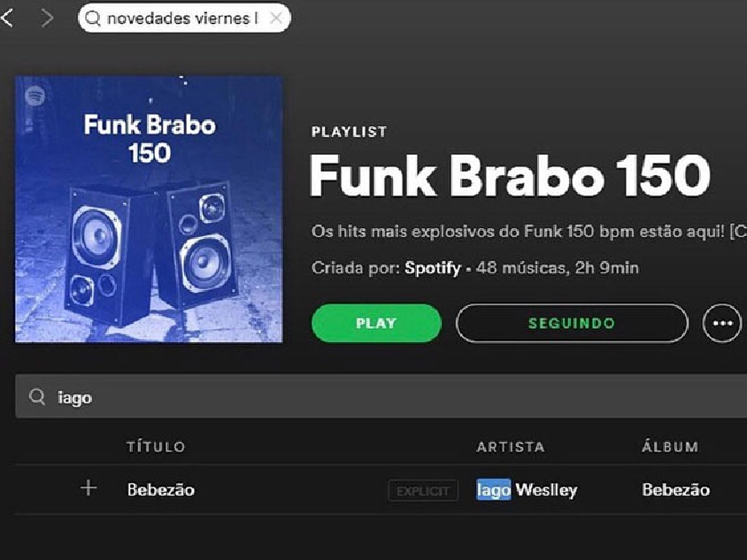Click the playlist filter field containing 'iago'
Viewport: 747px width, 560px height.
381,396
